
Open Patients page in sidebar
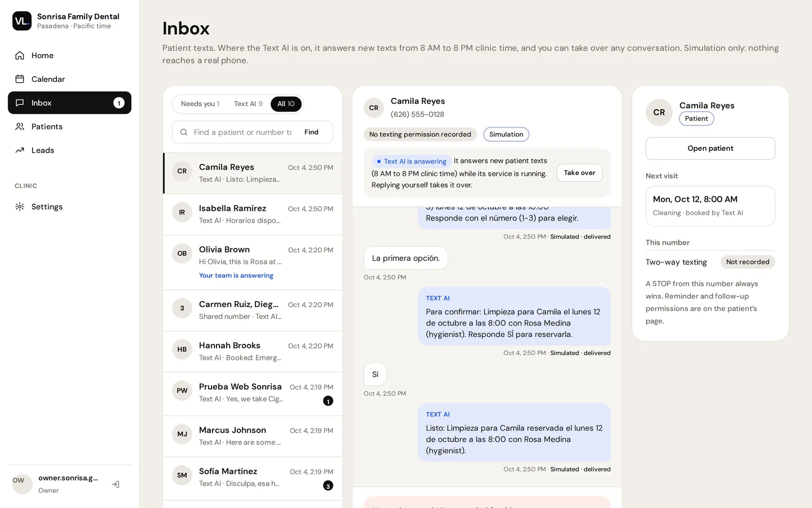pyautogui.click(x=69, y=126)
